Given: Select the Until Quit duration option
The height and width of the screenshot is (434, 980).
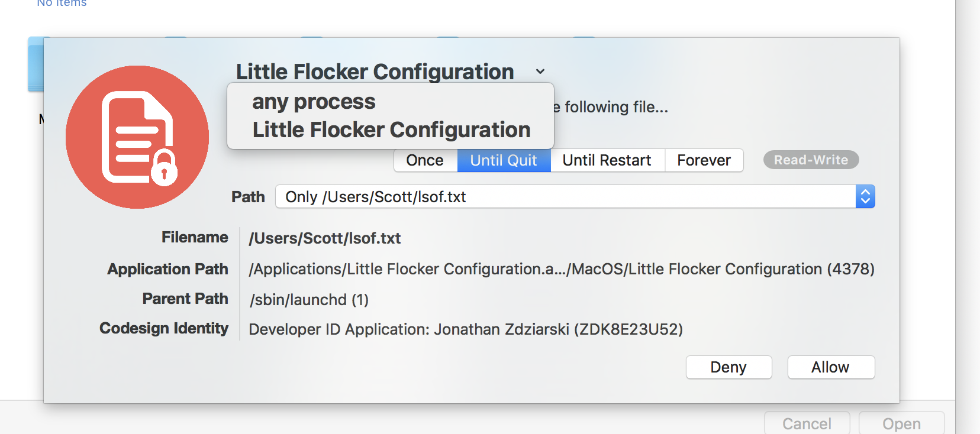Looking at the screenshot, I should tap(504, 160).
